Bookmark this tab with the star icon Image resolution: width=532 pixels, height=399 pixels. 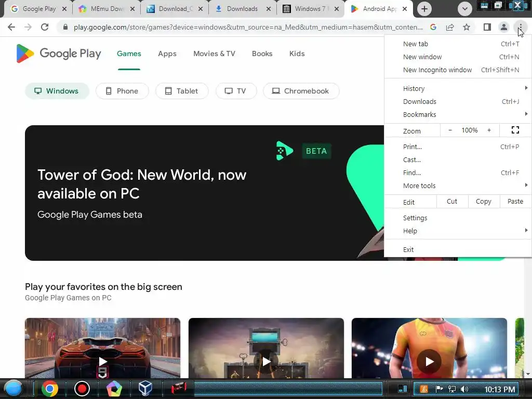pos(467,27)
